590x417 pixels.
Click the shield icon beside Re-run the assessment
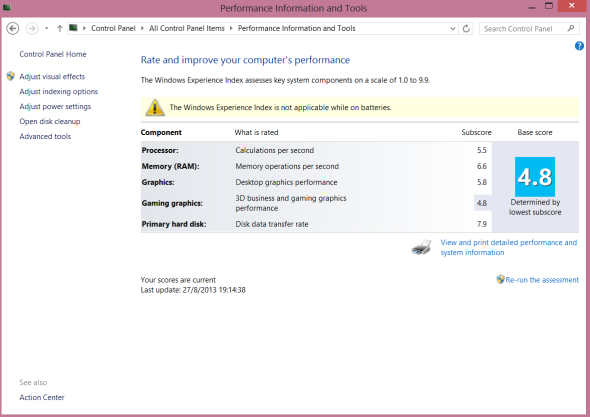tap(500, 279)
